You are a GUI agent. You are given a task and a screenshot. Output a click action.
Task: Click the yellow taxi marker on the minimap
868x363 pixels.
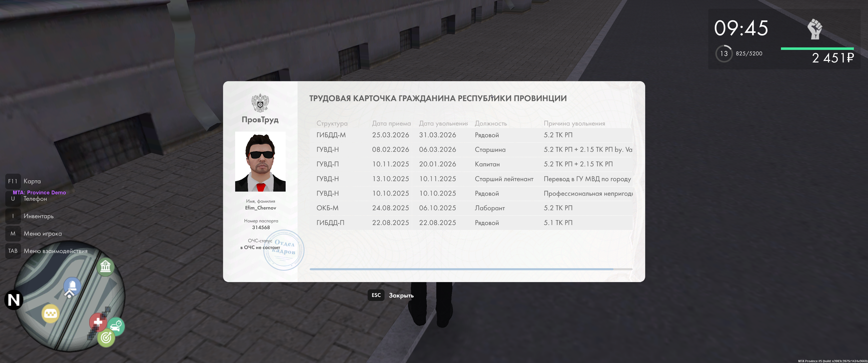50,314
